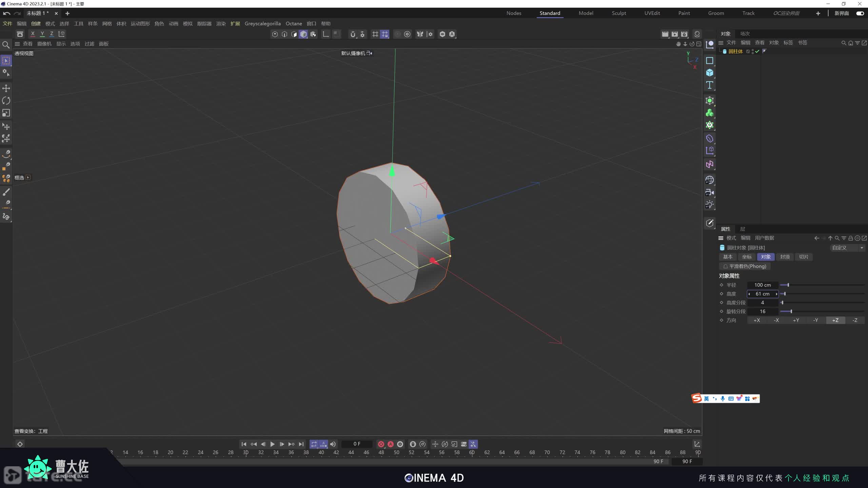Set cylinder direction to +Y
Screen dimensions: 868x488
click(x=796, y=320)
